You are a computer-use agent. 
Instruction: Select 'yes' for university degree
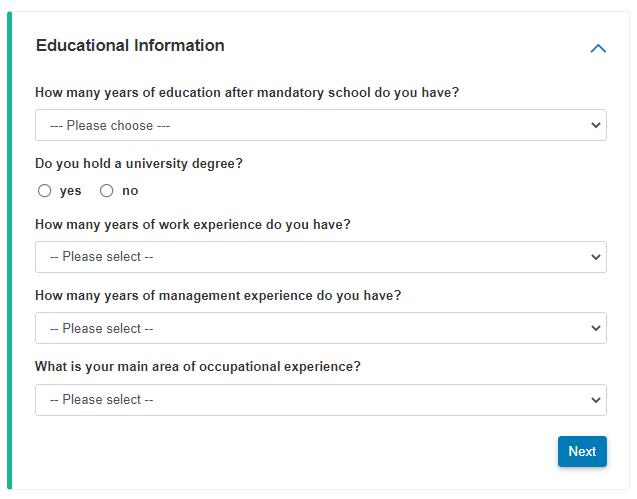coord(44,191)
